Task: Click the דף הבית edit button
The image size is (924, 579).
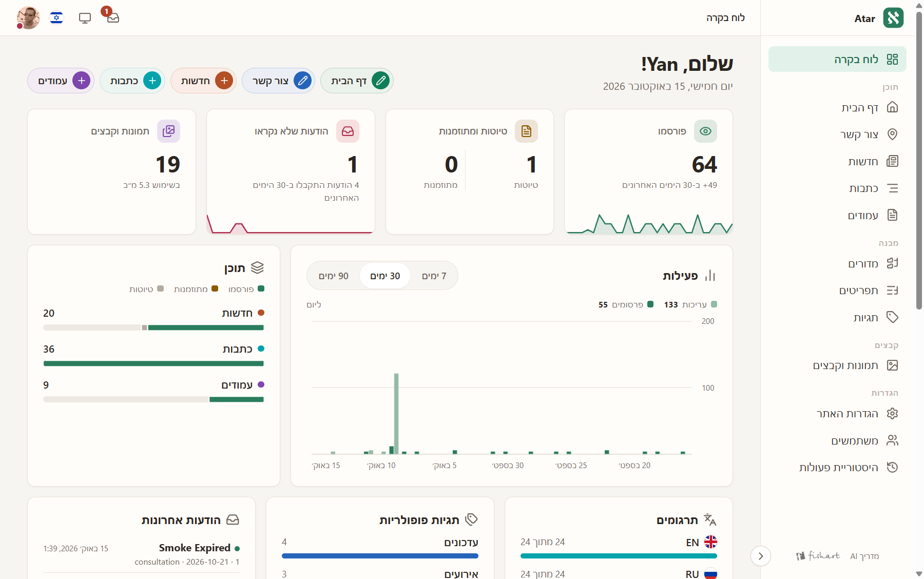Action: [x=357, y=81]
